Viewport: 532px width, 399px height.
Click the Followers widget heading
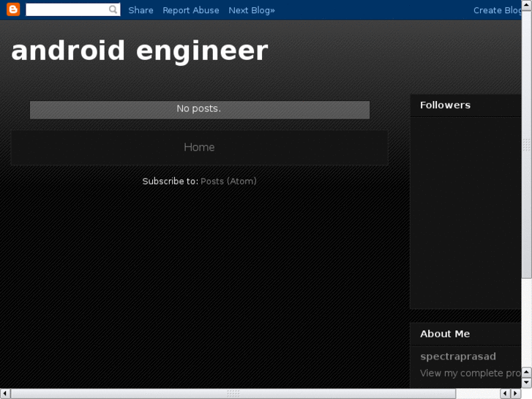click(x=445, y=105)
